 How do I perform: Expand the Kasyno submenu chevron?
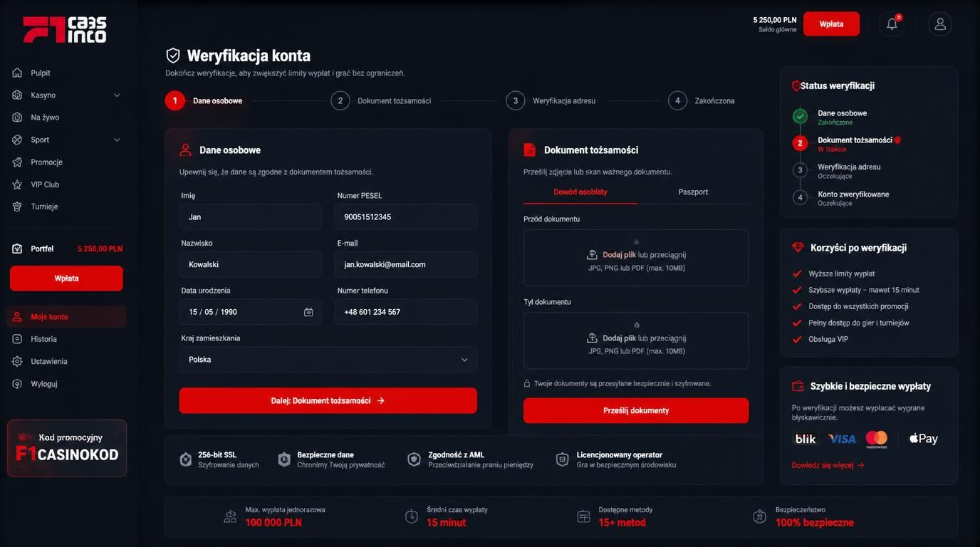coord(117,95)
